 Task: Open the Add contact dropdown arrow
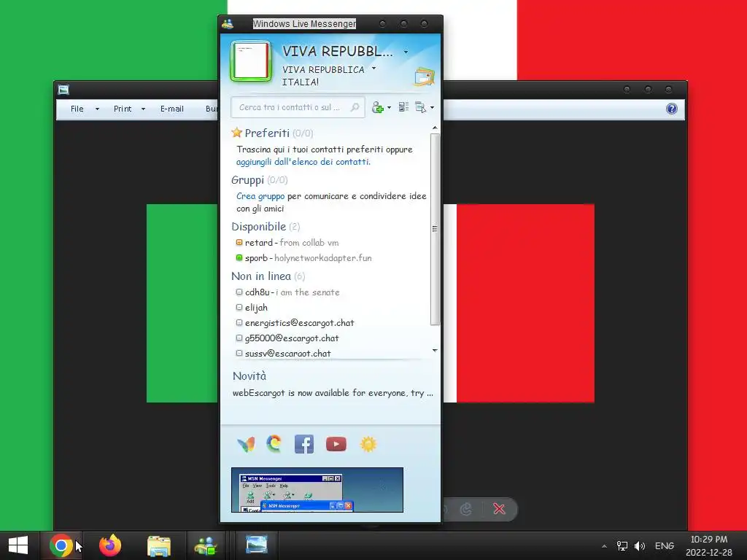pos(390,108)
